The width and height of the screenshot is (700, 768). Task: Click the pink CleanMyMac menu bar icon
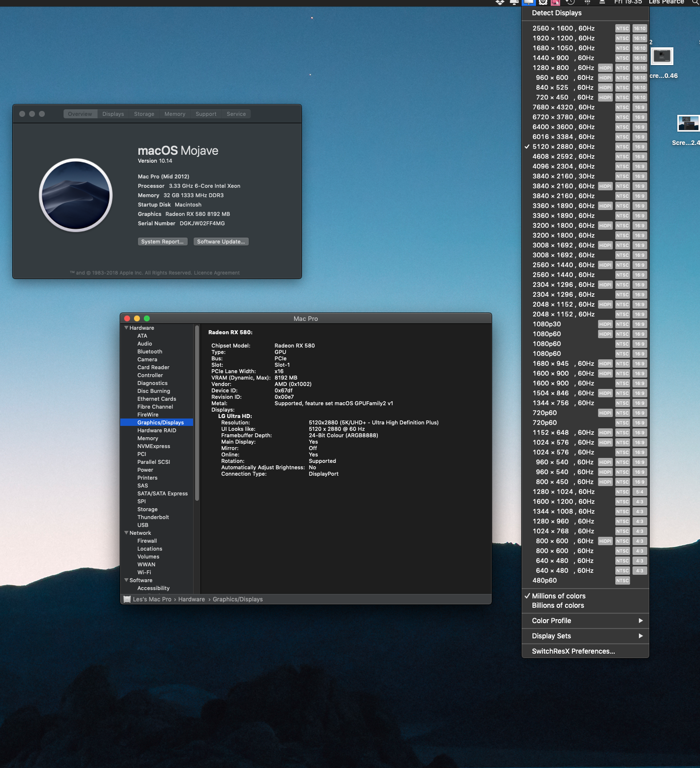click(556, 2)
